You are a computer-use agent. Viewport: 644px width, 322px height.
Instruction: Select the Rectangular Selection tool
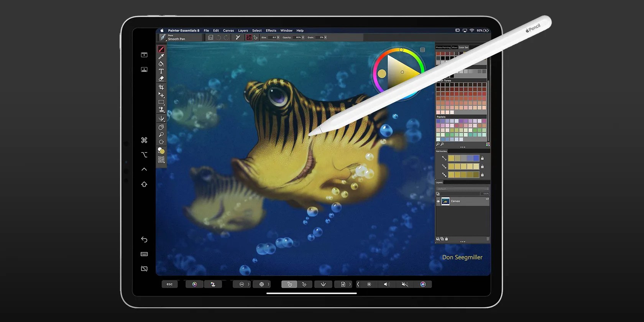[161, 102]
